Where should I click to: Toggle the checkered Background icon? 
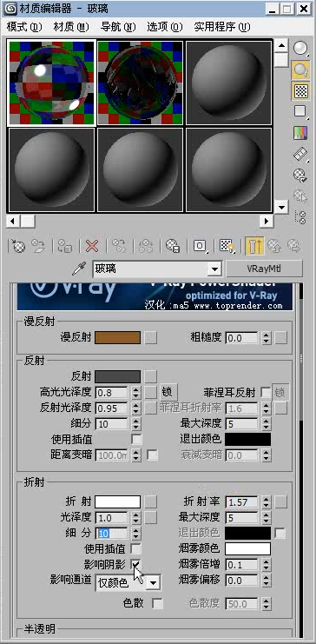point(301,90)
